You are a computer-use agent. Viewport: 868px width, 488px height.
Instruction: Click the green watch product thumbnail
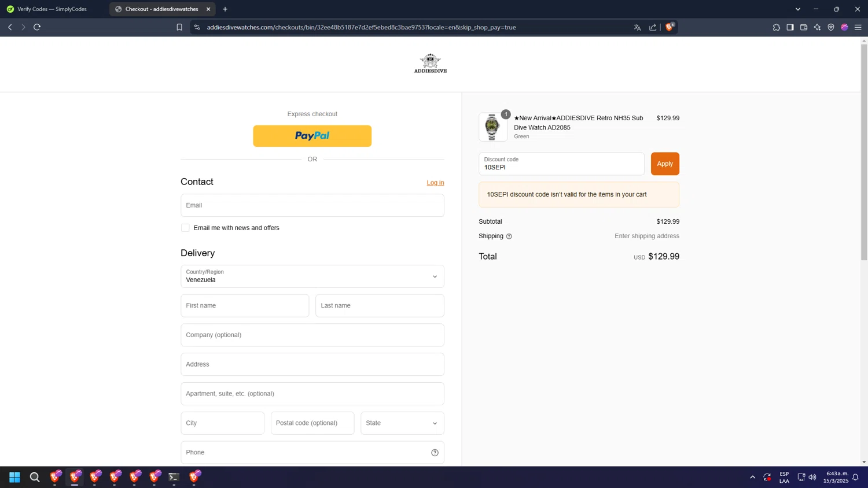pyautogui.click(x=493, y=127)
